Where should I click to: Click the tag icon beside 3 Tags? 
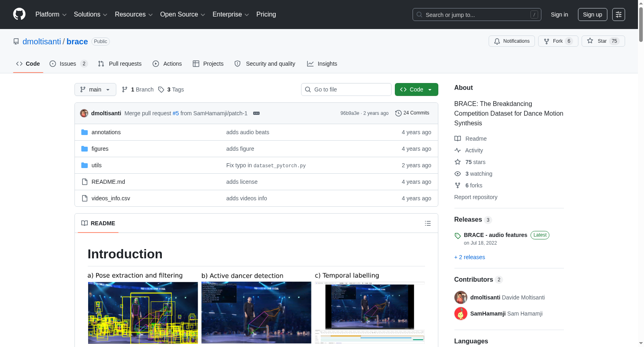point(161,89)
